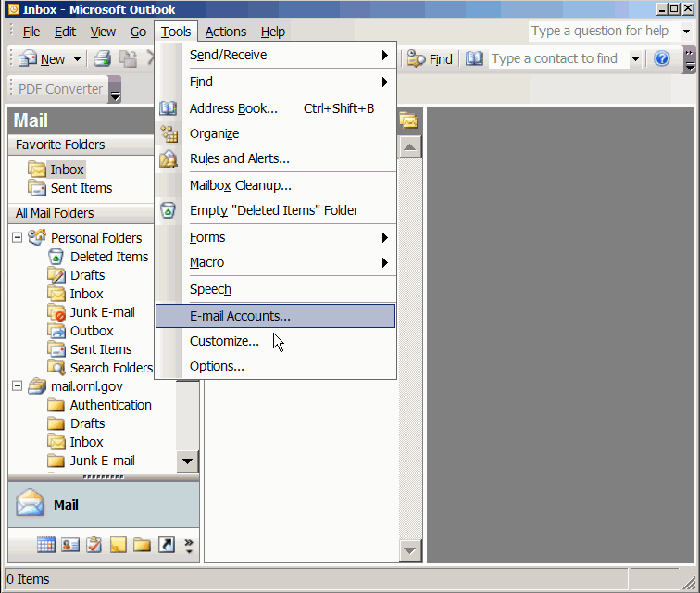Select Drafts folder in Personal Folders

click(x=87, y=275)
